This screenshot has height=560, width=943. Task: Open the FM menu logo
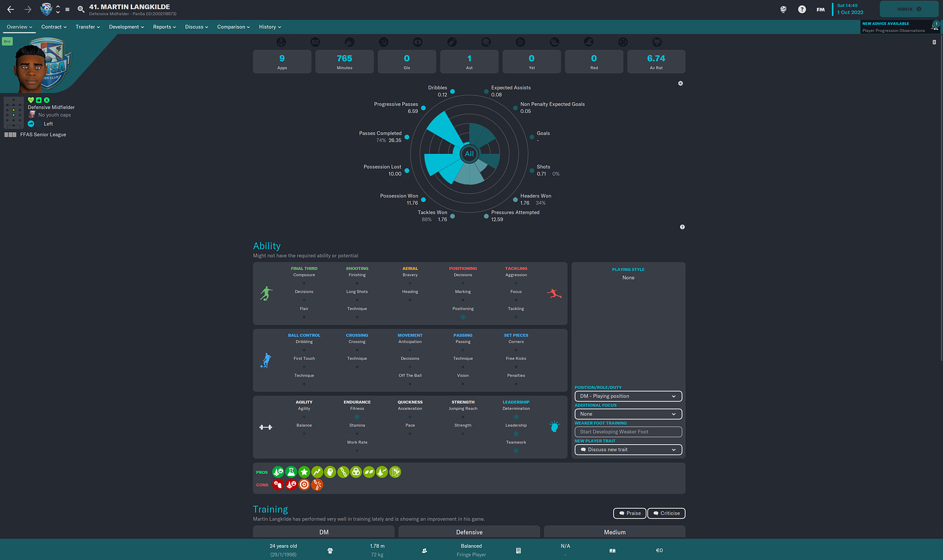tap(821, 9)
